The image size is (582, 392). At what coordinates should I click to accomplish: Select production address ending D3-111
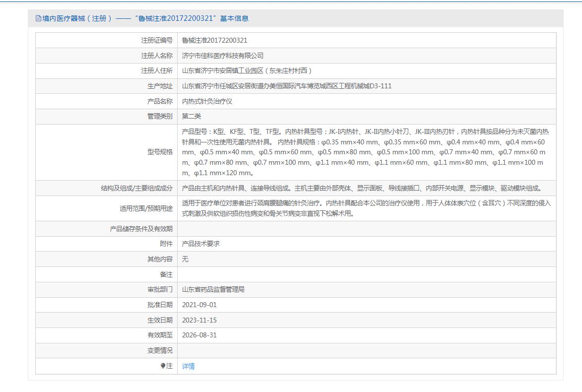click(287, 86)
